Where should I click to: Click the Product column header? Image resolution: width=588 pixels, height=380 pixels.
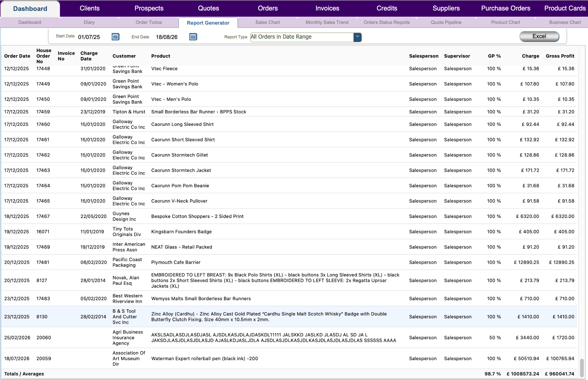coord(161,56)
